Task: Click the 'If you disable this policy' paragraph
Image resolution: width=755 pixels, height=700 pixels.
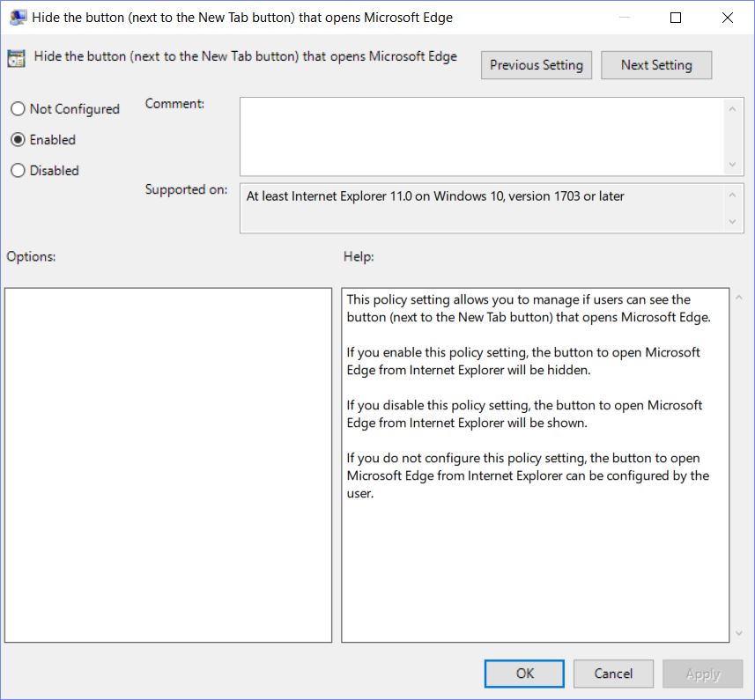Action: click(524, 414)
